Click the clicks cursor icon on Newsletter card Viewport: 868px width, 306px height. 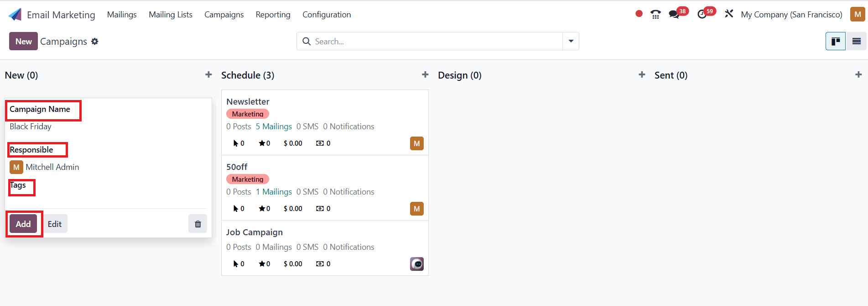point(236,143)
